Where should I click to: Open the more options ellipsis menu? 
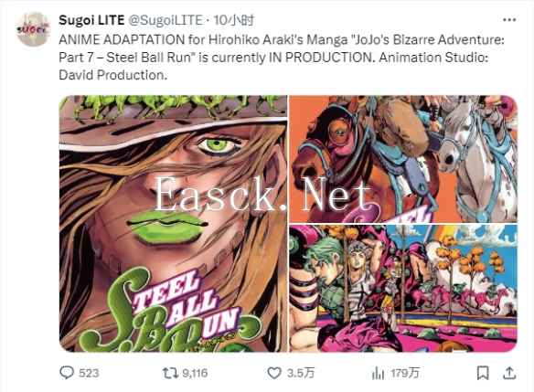[x=509, y=20]
